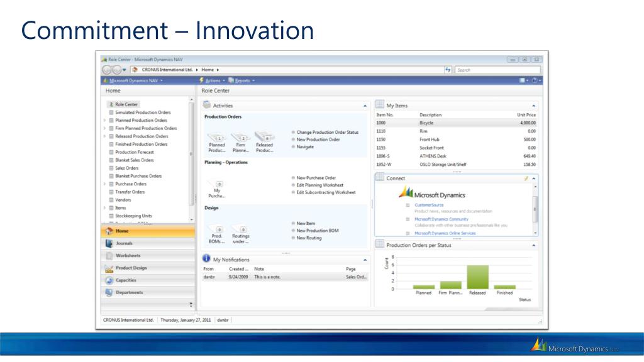The height and width of the screenshot is (362, 644).
Task: Click the Connect part customize pencil icon
Action: [x=526, y=178]
